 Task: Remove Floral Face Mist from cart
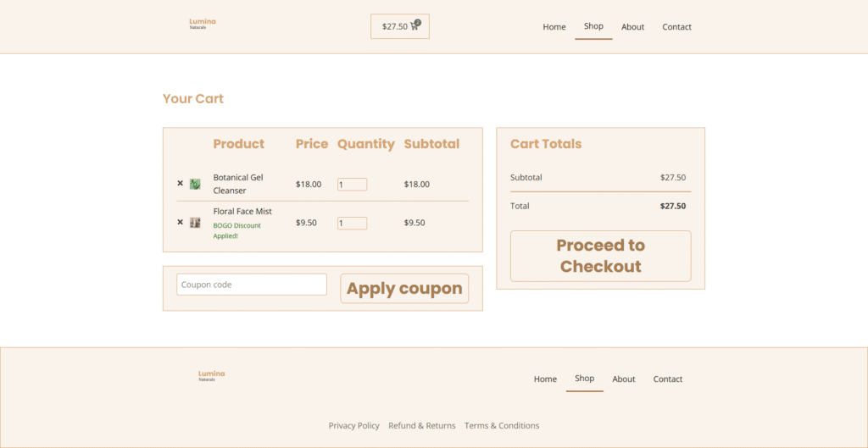[x=180, y=222]
